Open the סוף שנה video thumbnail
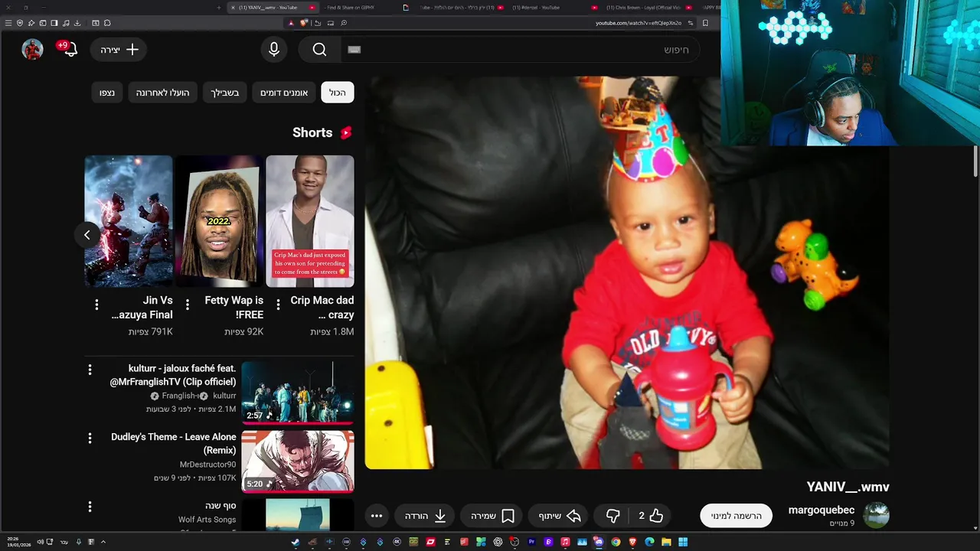Viewport: 980px width, 551px height. click(x=298, y=514)
